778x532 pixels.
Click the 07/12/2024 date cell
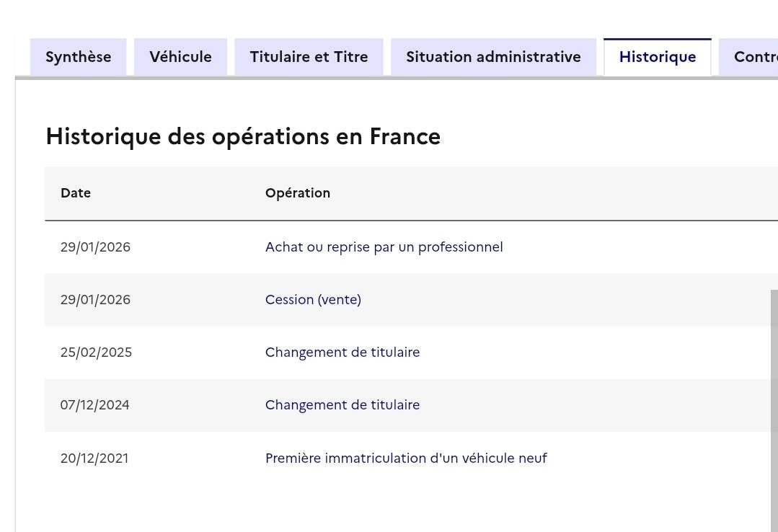point(94,405)
